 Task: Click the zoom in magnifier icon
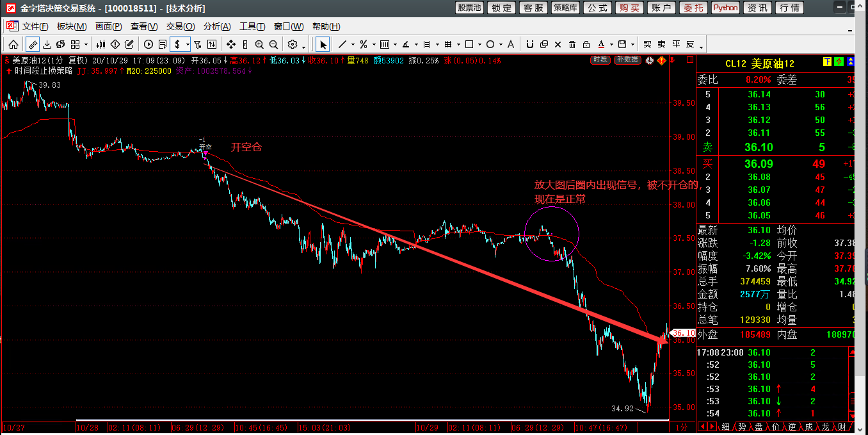tap(259, 44)
